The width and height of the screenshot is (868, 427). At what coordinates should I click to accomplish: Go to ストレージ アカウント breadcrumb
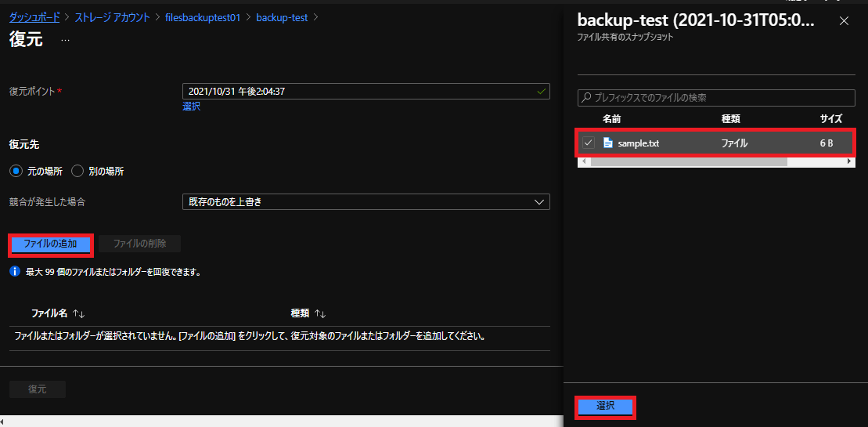pos(113,17)
